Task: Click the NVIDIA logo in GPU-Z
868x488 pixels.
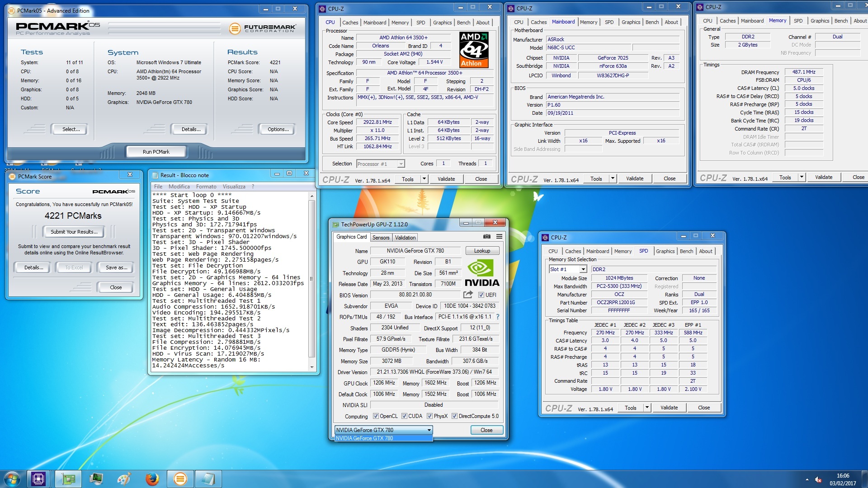Action: 482,273
